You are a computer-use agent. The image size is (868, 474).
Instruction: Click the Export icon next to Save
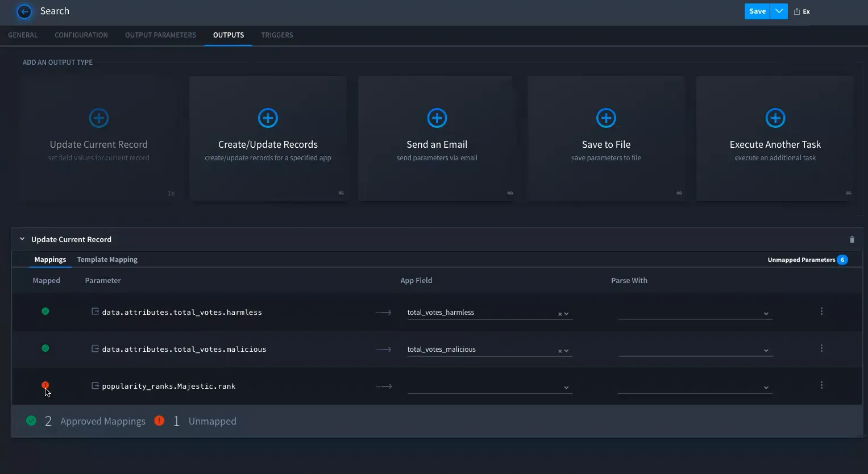pyautogui.click(x=797, y=11)
